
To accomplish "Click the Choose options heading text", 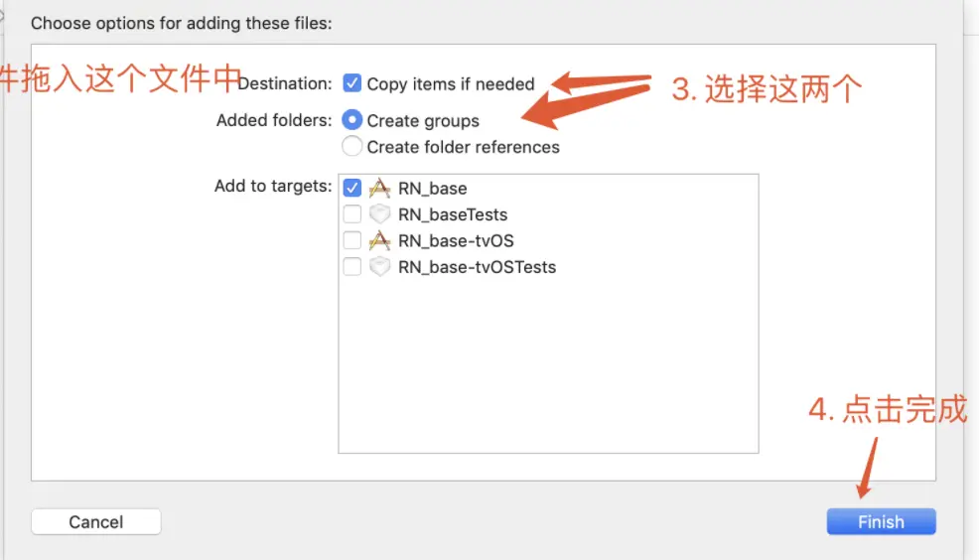I will pyautogui.click(x=181, y=23).
